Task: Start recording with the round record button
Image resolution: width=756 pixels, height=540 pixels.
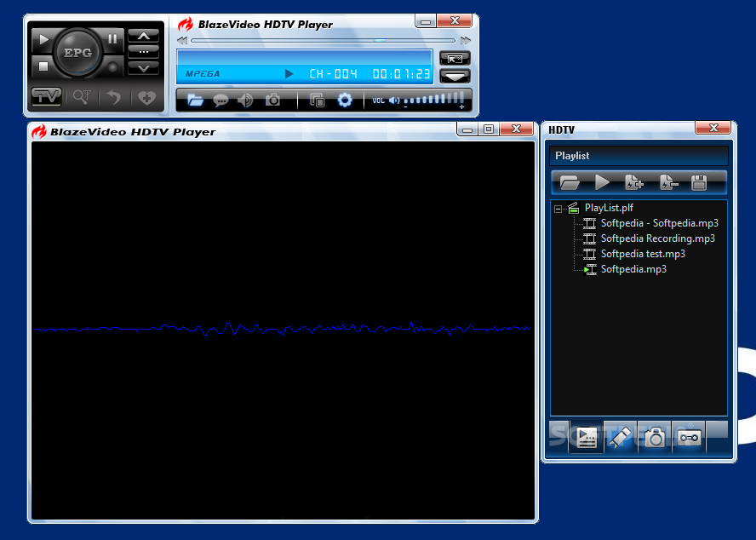Action: coord(113,66)
